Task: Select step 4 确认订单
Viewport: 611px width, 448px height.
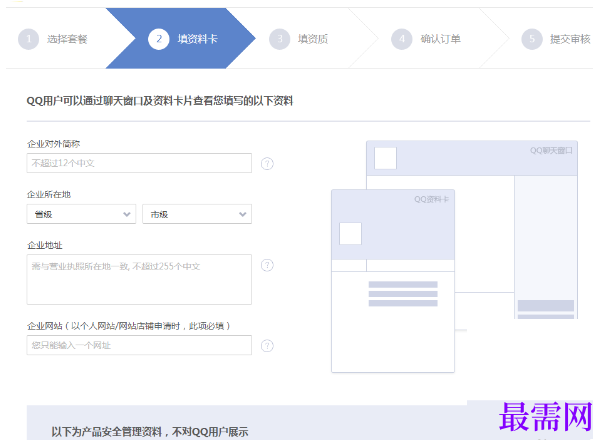Action: coord(426,39)
